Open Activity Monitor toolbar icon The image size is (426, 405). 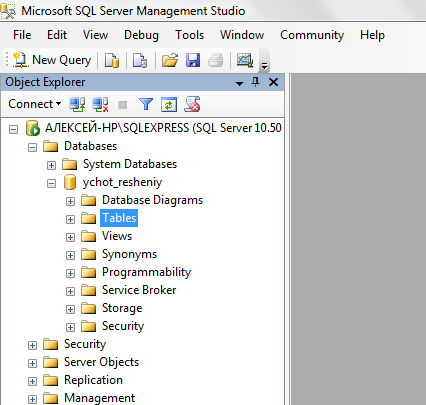coord(245,60)
